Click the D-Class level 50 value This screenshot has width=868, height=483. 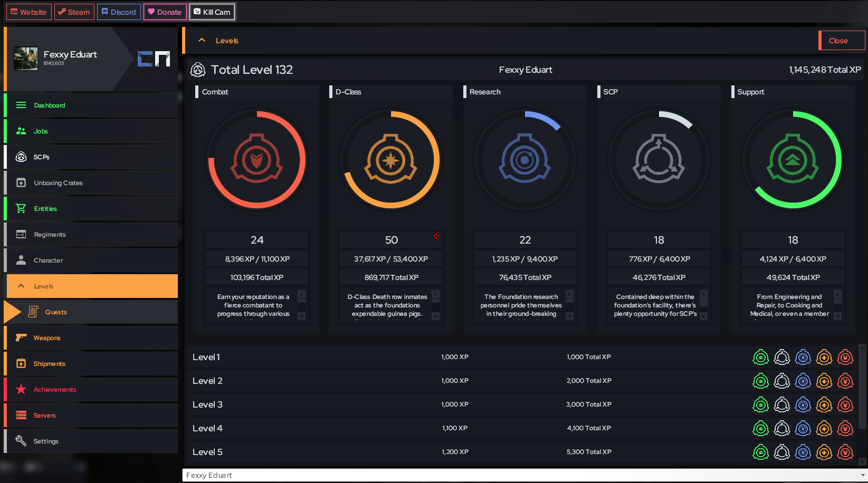coord(391,240)
